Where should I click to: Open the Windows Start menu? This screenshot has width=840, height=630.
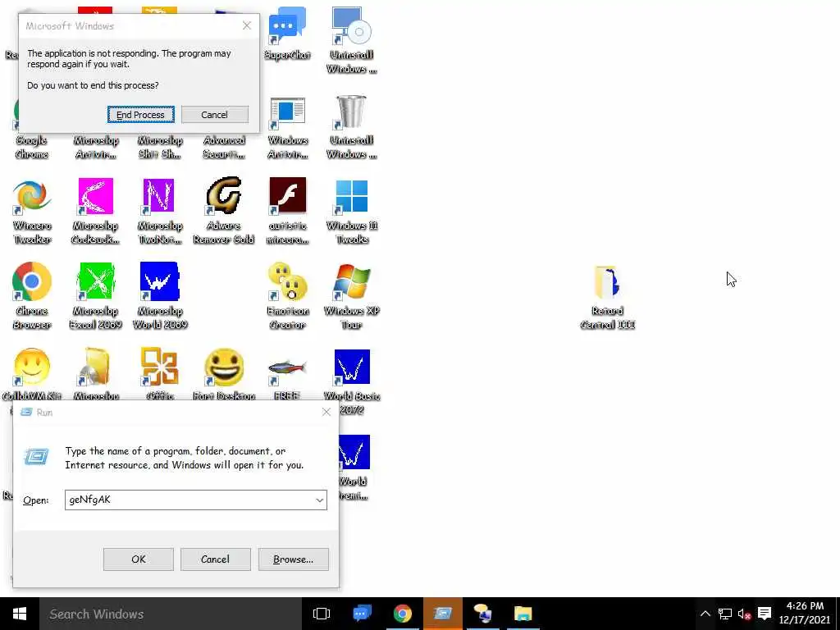click(x=20, y=614)
